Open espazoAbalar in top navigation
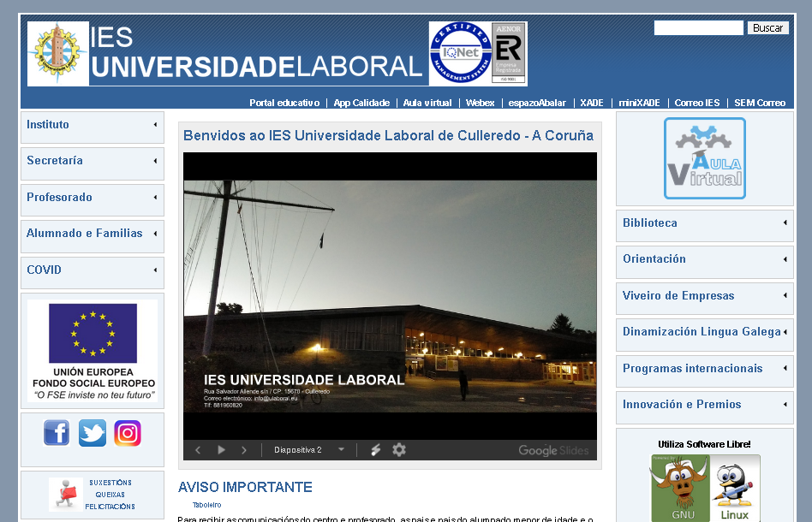This screenshot has width=812, height=522. pyautogui.click(x=537, y=103)
